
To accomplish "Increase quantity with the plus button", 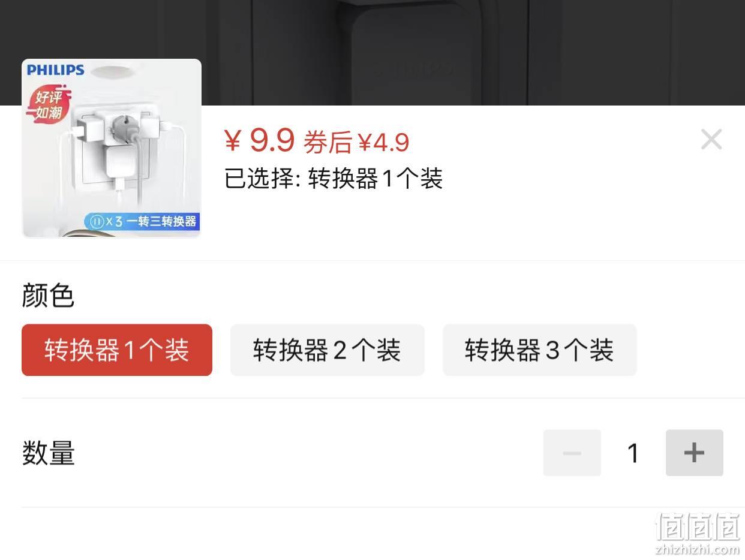I will coord(694,453).
